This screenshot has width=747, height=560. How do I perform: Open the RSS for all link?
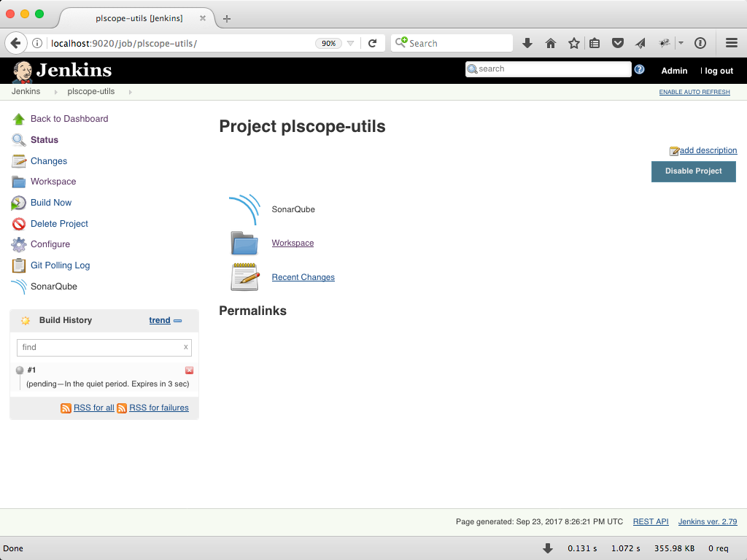click(x=94, y=408)
